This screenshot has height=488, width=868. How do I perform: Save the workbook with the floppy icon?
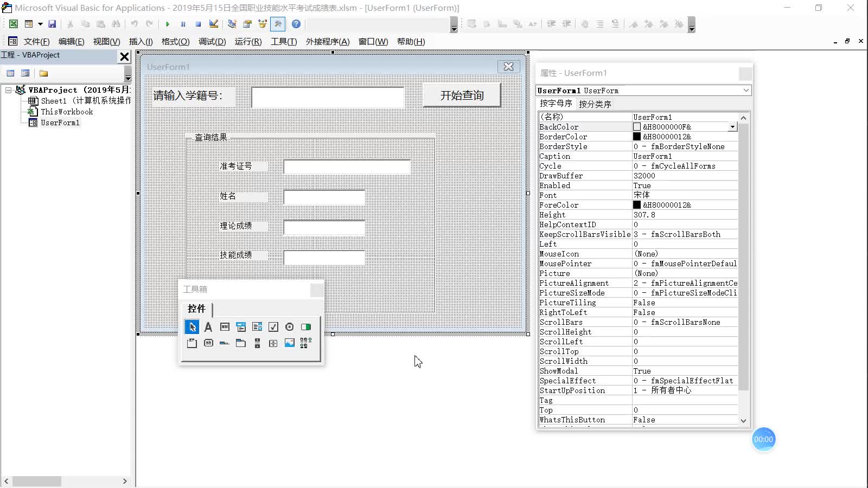point(52,24)
